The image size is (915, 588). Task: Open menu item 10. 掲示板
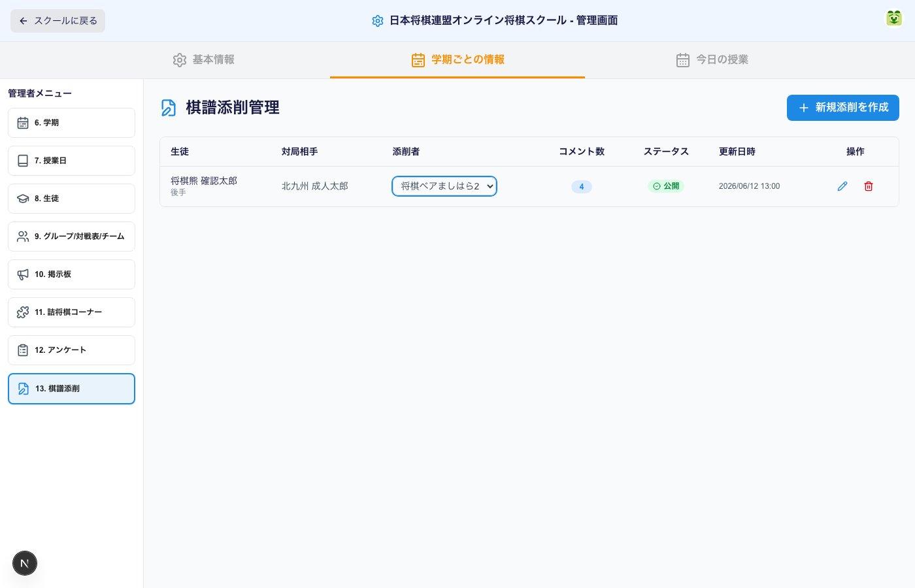[x=71, y=274]
